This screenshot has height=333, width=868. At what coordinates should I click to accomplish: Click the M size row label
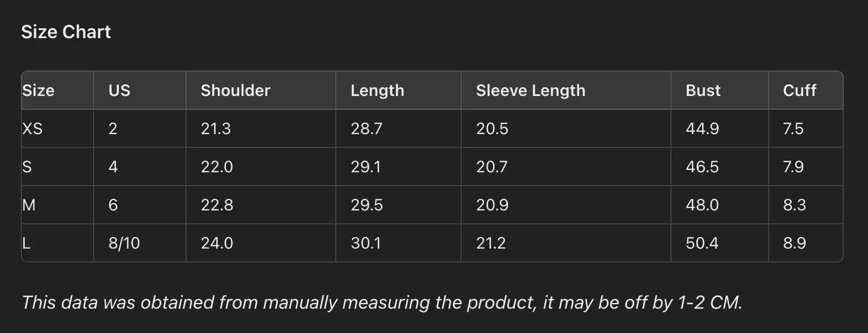point(29,205)
